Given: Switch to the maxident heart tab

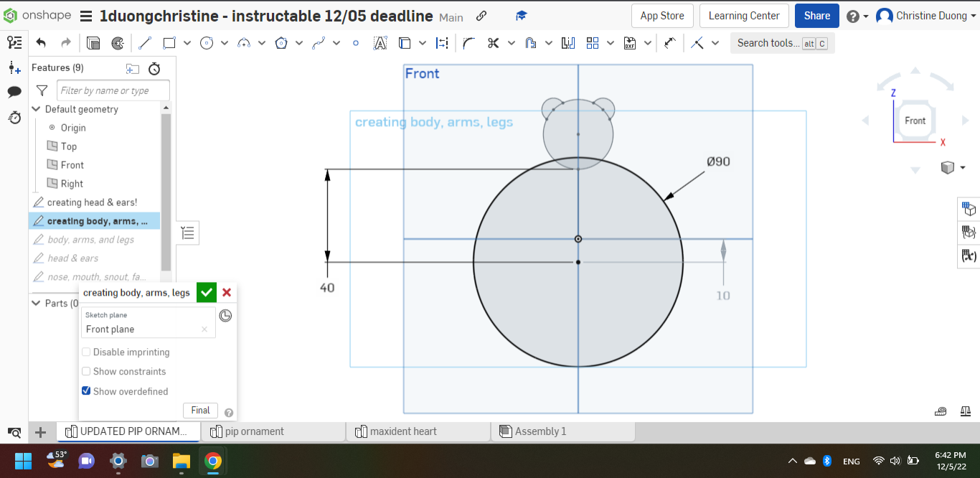Looking at the screenshot, I should coord(419,431).
